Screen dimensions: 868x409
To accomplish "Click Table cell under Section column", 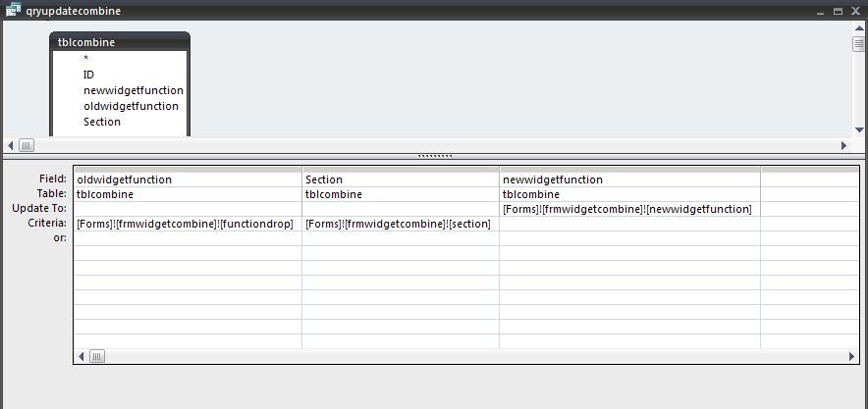I will pos(401,194).
